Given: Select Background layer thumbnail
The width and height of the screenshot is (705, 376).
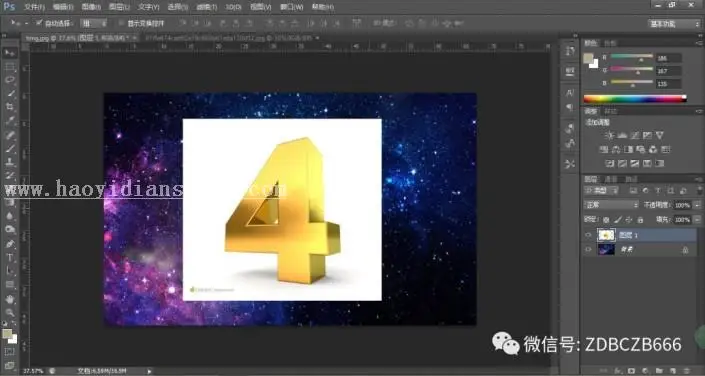Looking at the screenshot, I should pyautogui.click(x=606, y=249).
